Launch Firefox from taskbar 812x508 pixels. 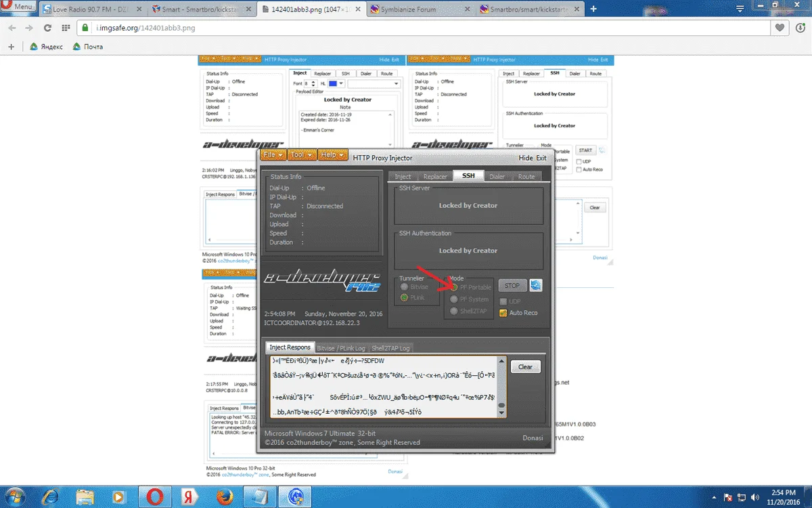click(225, 496)
